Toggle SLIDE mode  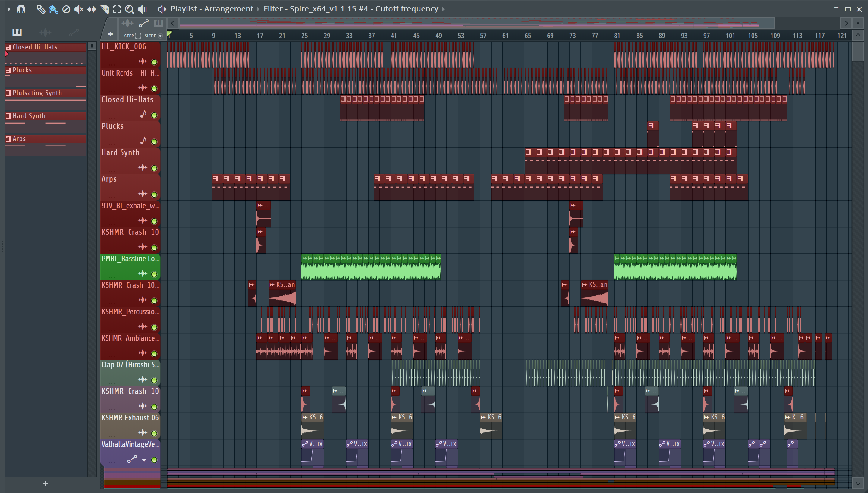coord(160,36)
